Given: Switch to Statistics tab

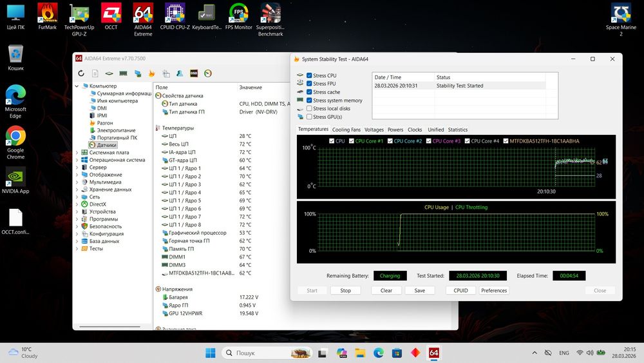Looking at the screenshot, I should (x=457, y=130).
